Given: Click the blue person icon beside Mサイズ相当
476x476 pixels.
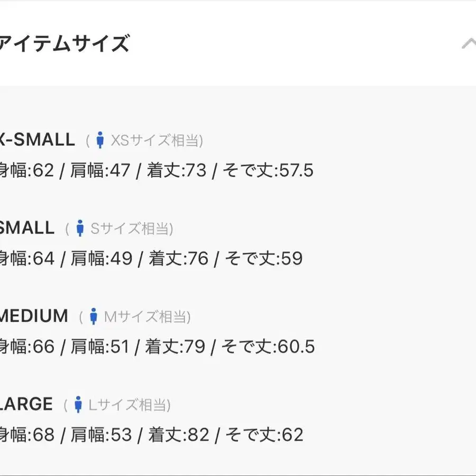Looking at the screenshot, I should (x=94, y=317).
